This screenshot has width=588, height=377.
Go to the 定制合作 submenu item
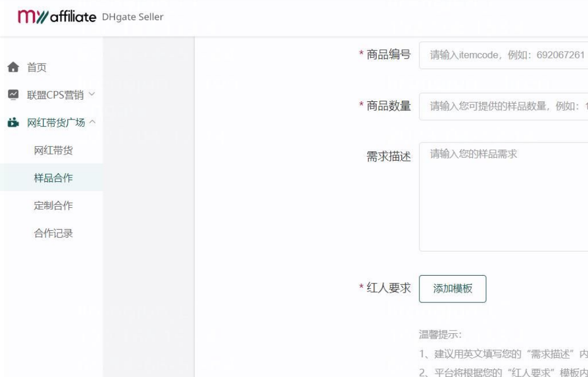click(53, 206)
